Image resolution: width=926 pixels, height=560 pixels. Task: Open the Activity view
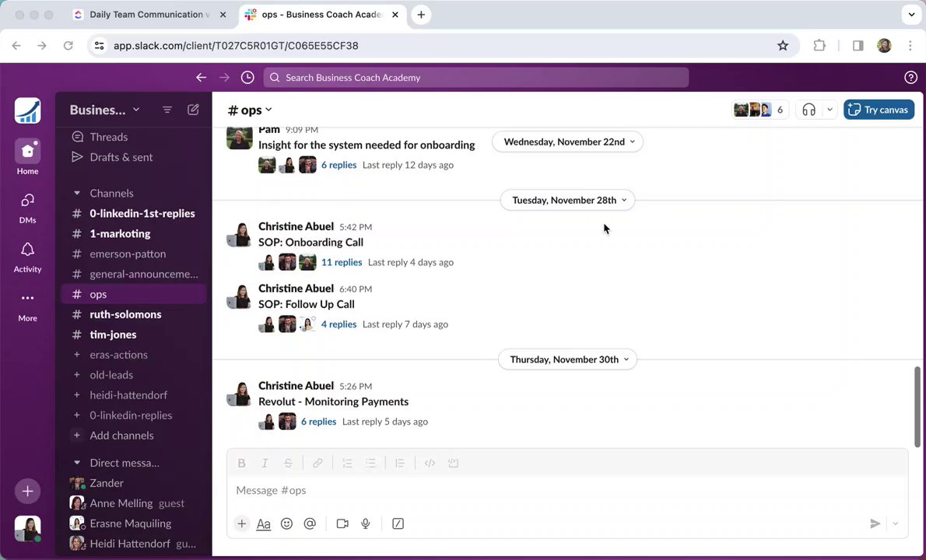28,256
